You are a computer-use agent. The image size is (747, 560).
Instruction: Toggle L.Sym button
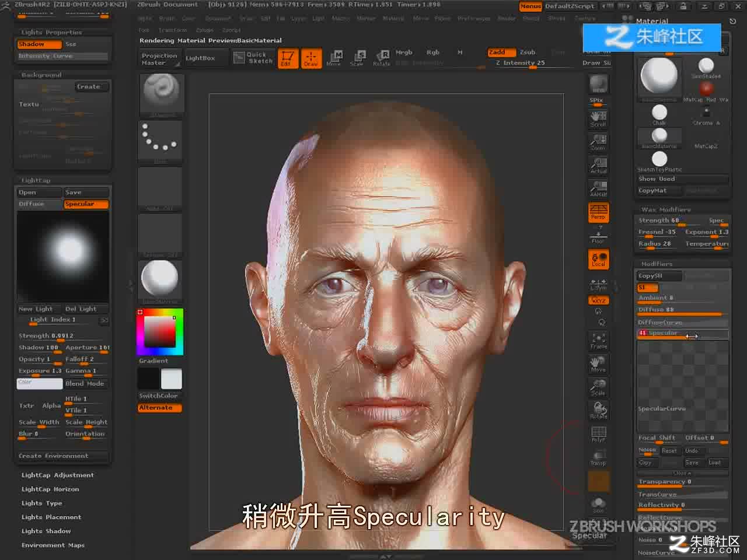point(598,285)
